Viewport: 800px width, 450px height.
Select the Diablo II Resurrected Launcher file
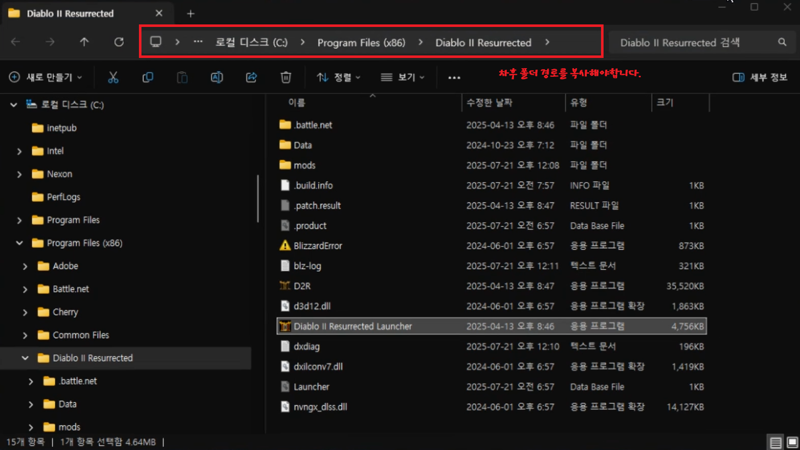492,327
